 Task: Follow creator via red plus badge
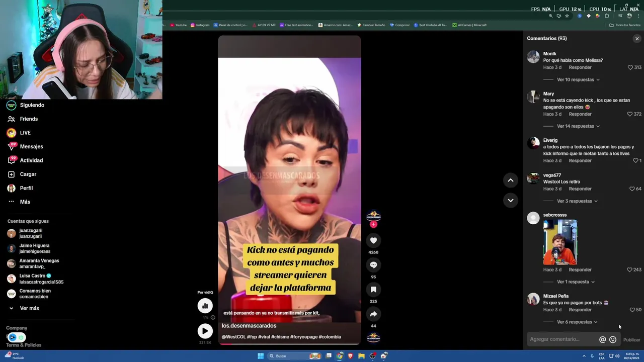coord(373,224)
